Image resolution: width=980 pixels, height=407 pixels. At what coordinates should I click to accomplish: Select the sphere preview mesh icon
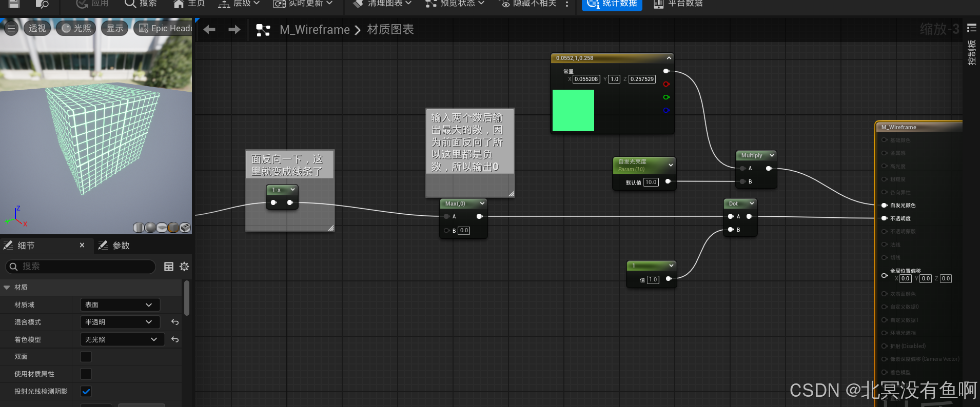(x=150, y=228)
